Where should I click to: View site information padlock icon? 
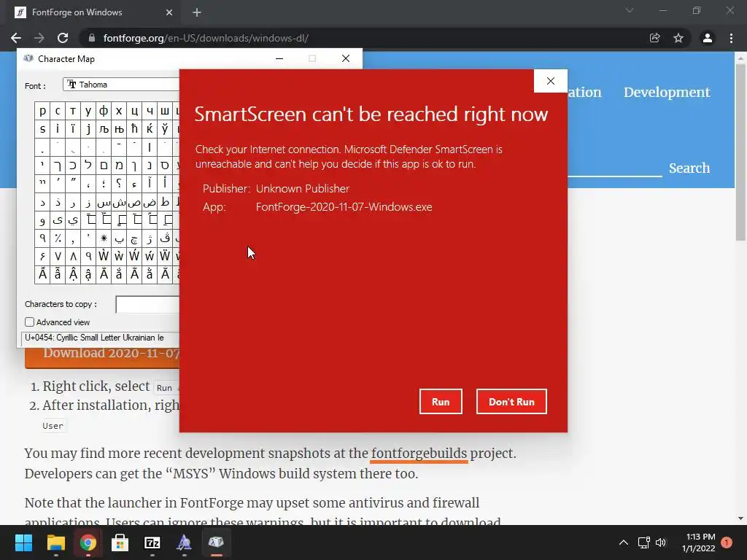click(x=92, y=38)
